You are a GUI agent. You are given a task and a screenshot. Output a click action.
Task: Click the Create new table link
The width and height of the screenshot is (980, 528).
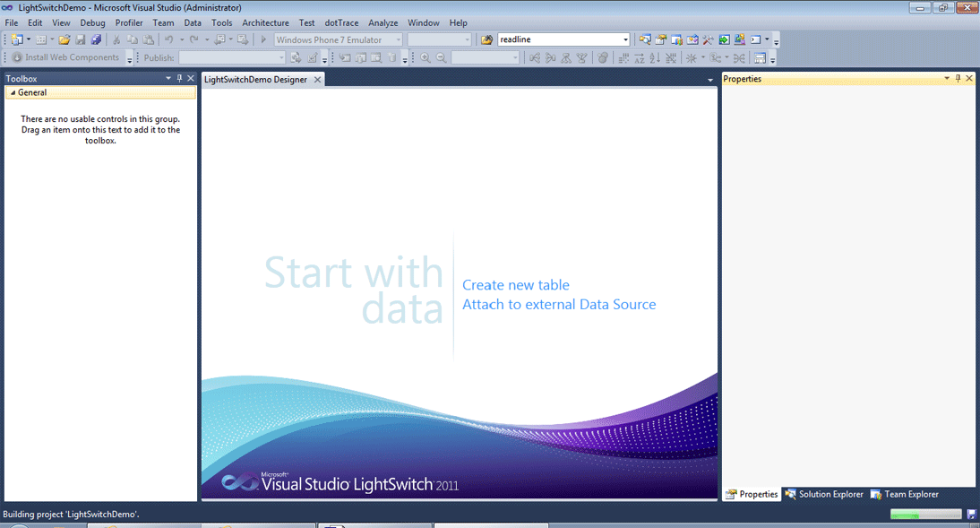[516, 285]
